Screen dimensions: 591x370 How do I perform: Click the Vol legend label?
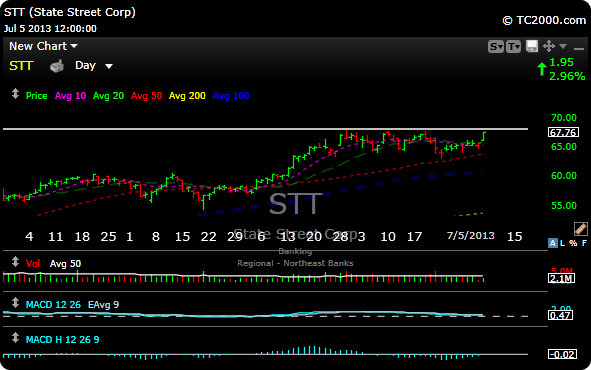(x=33, y=264)
